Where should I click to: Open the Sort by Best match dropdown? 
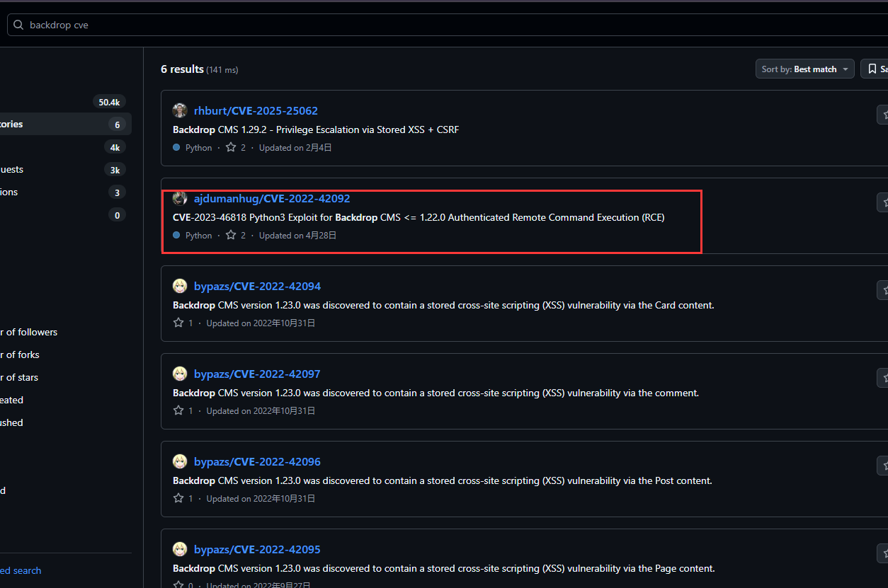tap(804, 69)
